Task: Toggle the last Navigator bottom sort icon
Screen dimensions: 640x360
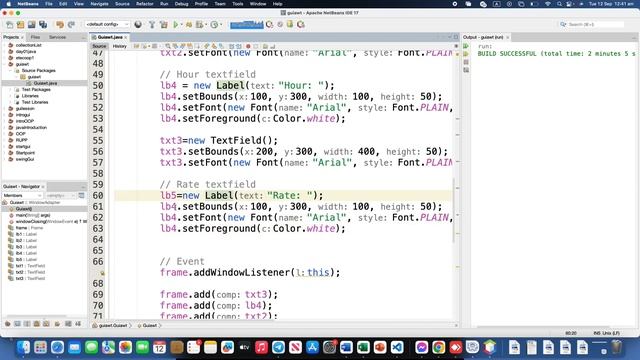Action: click(x=78, y=324)
